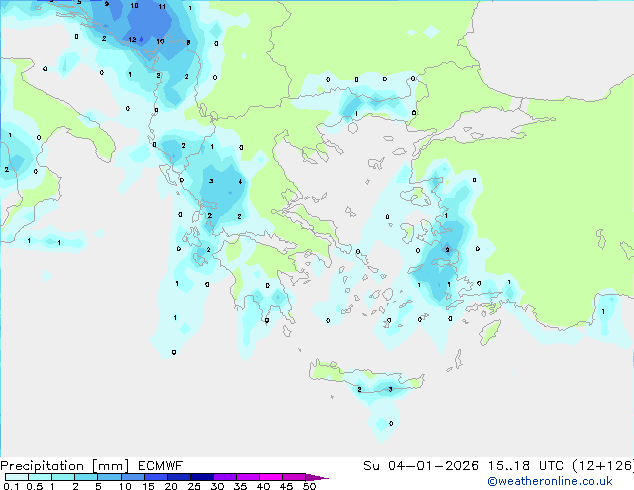
Task: Click the legend label '45'
Action: (286, 486)
